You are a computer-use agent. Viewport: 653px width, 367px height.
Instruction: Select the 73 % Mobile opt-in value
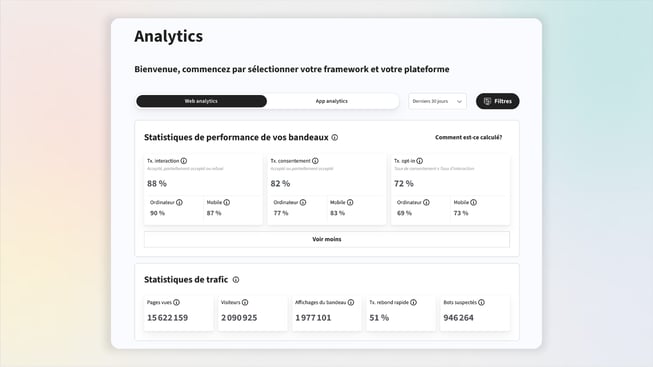point(461,213)
